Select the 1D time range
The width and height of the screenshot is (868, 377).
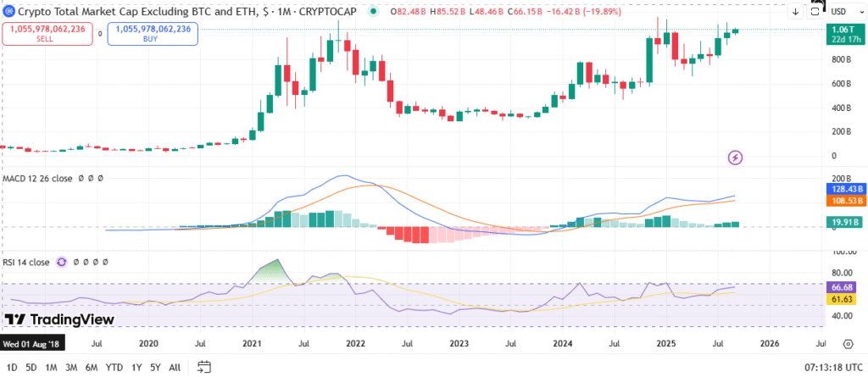[10, 367]
